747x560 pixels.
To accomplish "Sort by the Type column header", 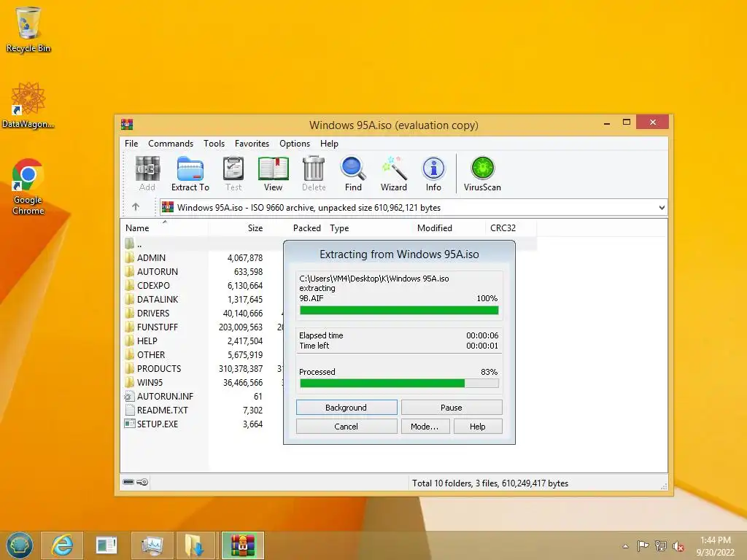I will pos(370,227).
